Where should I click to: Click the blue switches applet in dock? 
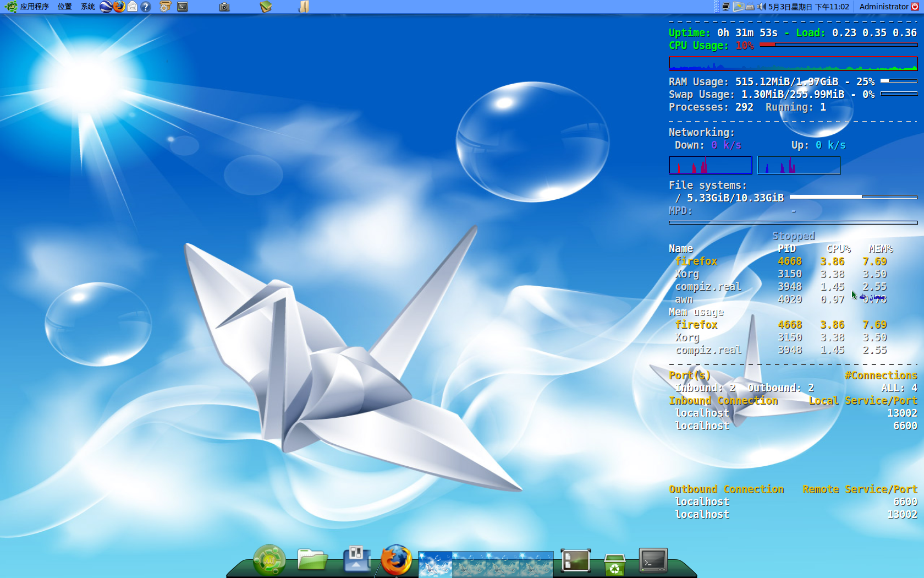tap(356, 559)
